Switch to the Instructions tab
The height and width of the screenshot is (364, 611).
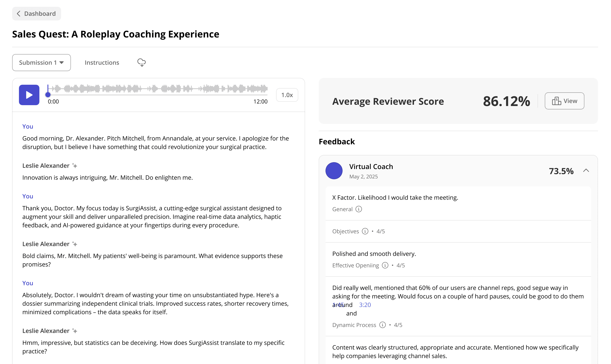click(102, 63)
